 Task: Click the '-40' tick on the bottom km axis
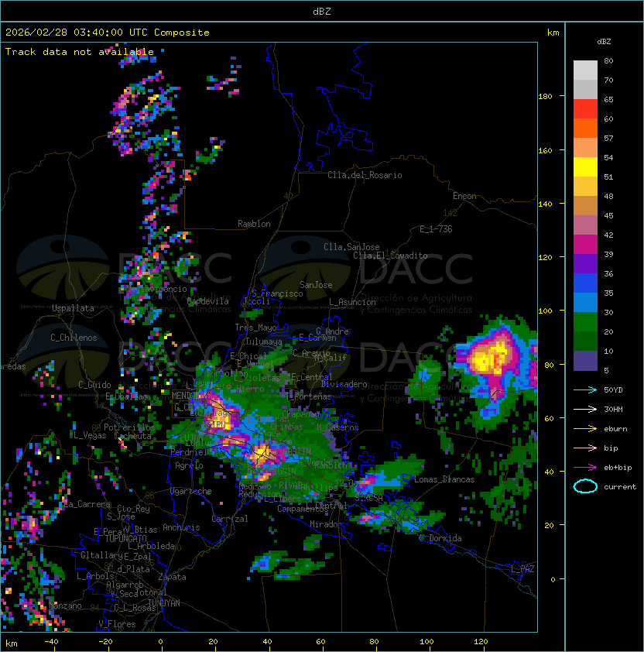(51, 642)
